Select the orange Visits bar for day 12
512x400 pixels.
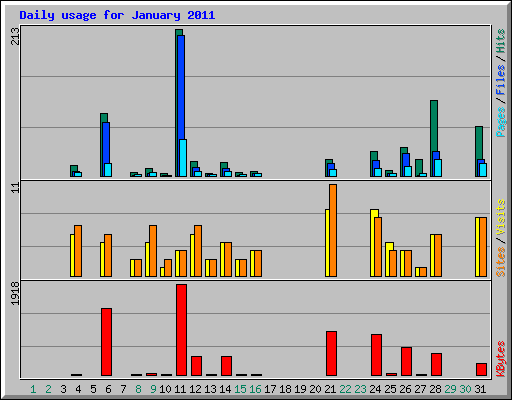click(198, 251)
